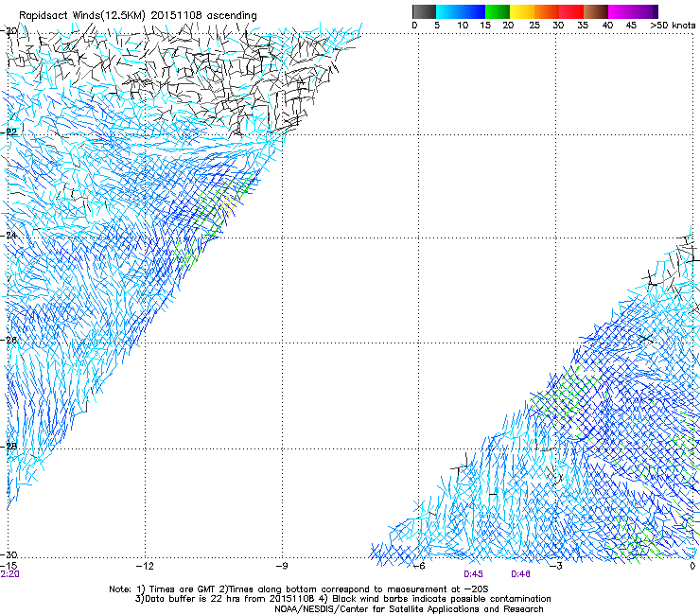Click the latitude label '-24'
The width and height of the screenshot is (700, 615).
(9, 235)
